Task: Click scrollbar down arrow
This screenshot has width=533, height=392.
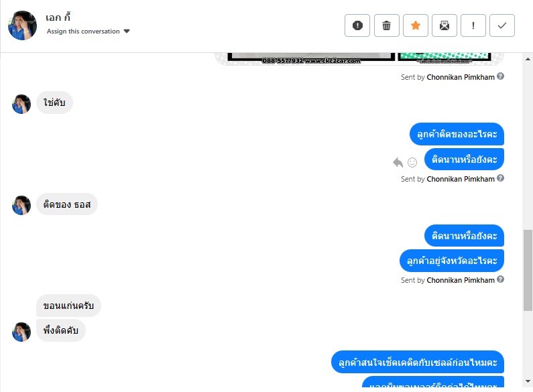Action: [x=528, y=381]
